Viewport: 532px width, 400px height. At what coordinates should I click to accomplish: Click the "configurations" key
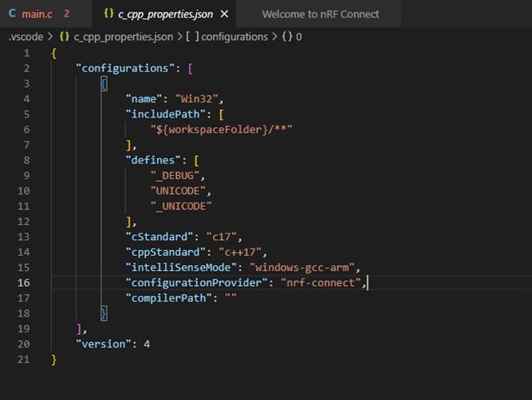[125, 68]
